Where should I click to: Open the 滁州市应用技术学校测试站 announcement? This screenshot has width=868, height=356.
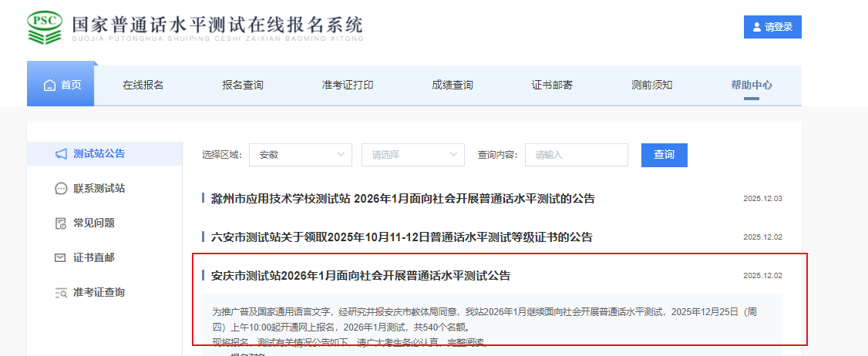[x=402, y=199]
